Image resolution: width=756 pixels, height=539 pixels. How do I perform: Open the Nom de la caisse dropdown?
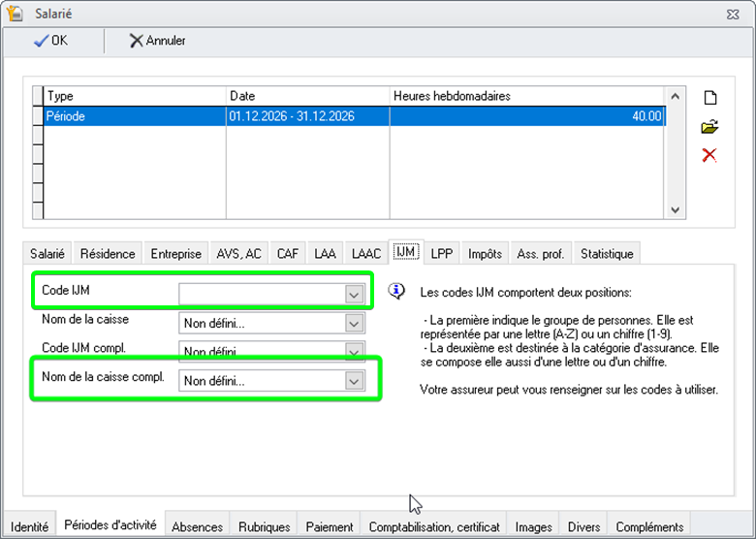[x=354, y=322]
